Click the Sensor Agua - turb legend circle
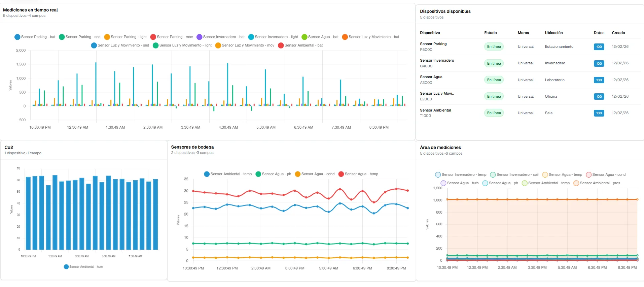Viewport: 644px width, 287px height. 443,183
